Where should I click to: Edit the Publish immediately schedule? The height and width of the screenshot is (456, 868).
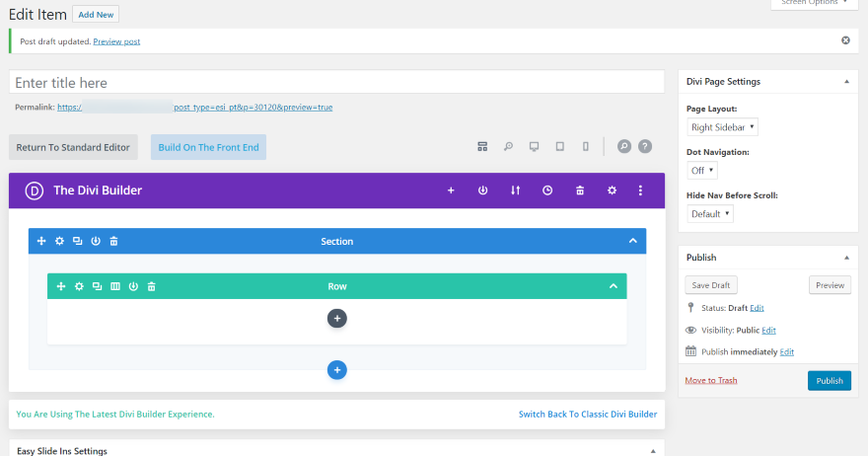(x=787, y=351)
